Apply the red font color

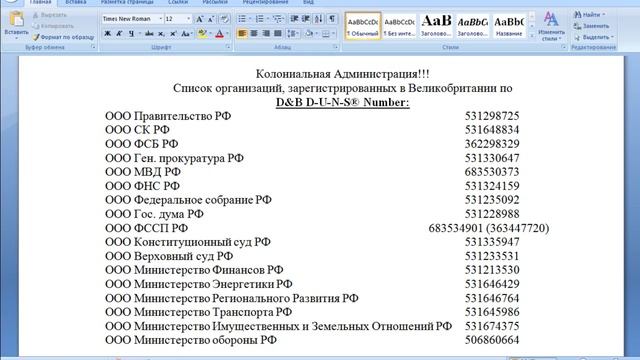(x=220, y=33)
